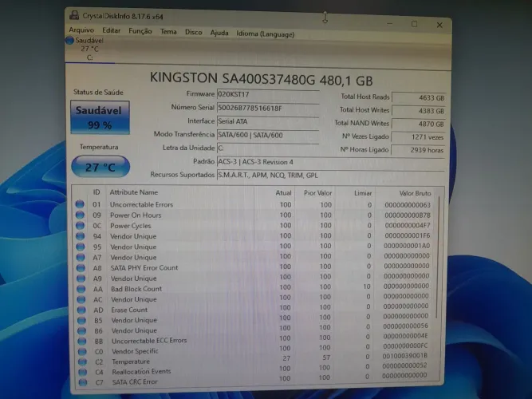This screenshot has height=399, width=532.
Task: Select the Erase Count attribute name
Action: [129, 310]
